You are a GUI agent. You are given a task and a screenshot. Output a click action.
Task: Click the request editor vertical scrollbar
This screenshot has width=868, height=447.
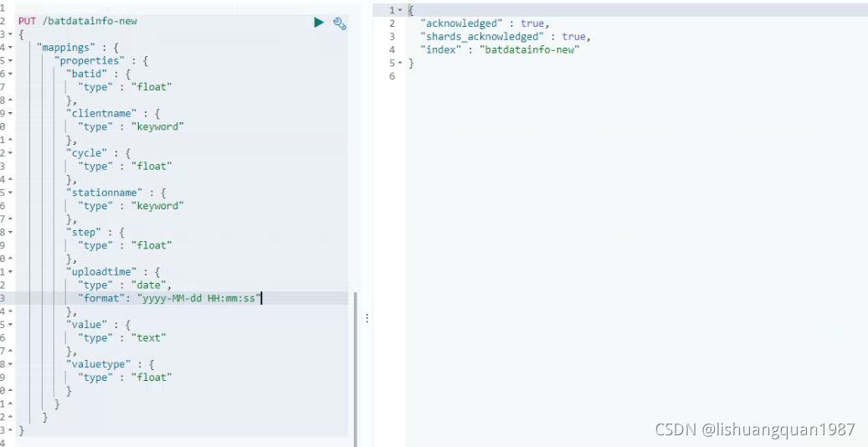355,368
